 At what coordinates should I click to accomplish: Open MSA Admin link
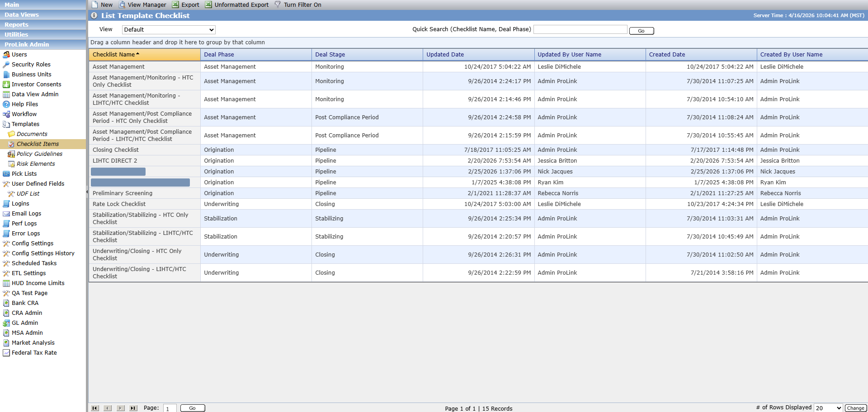pyautogui.click(x=27, y=333)
